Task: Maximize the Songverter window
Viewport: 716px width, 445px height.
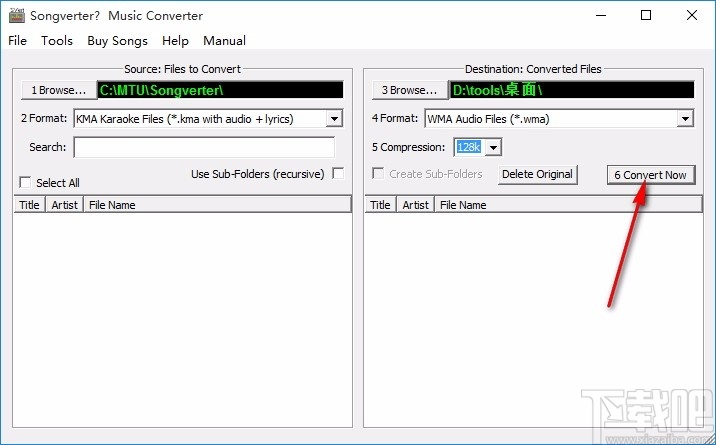Action: click(x=646, y=15)
